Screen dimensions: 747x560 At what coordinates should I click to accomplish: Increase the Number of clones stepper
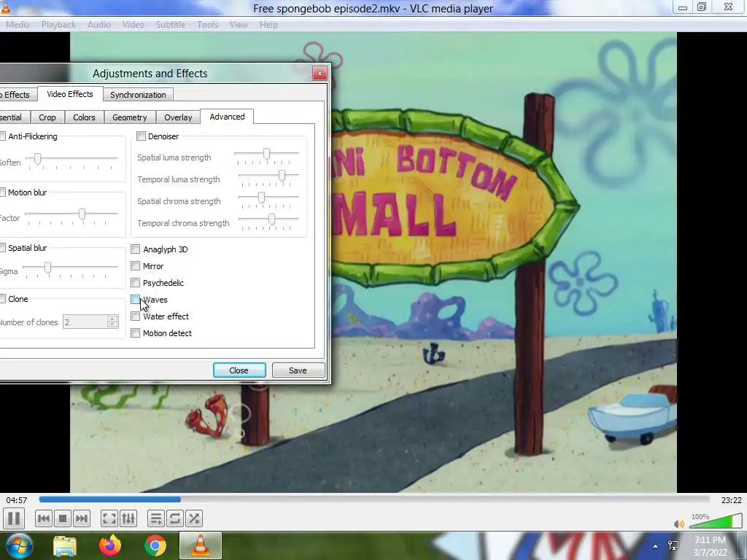(112, 319)
